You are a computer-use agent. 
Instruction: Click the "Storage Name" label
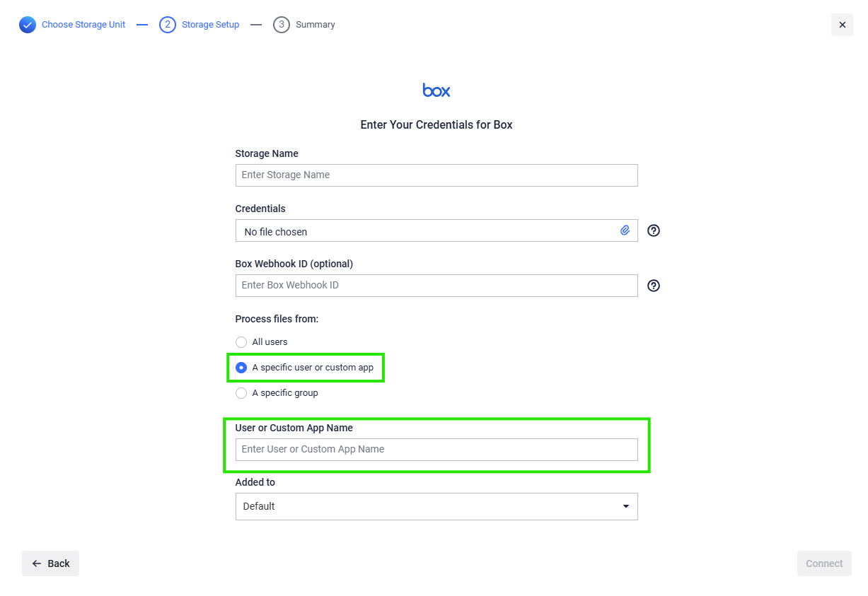point(267,153)
